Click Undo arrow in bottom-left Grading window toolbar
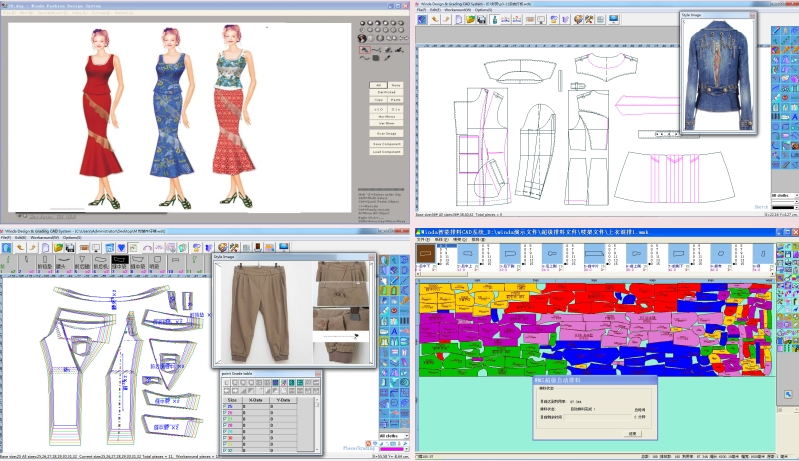The image size is (799, 461). tap(20, 247)
